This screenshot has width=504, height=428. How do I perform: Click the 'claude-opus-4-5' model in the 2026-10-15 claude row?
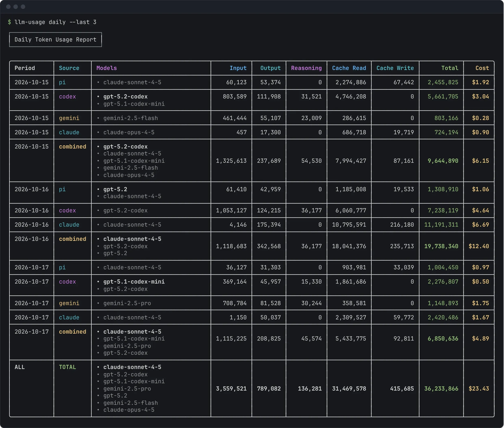coord(129,132)
